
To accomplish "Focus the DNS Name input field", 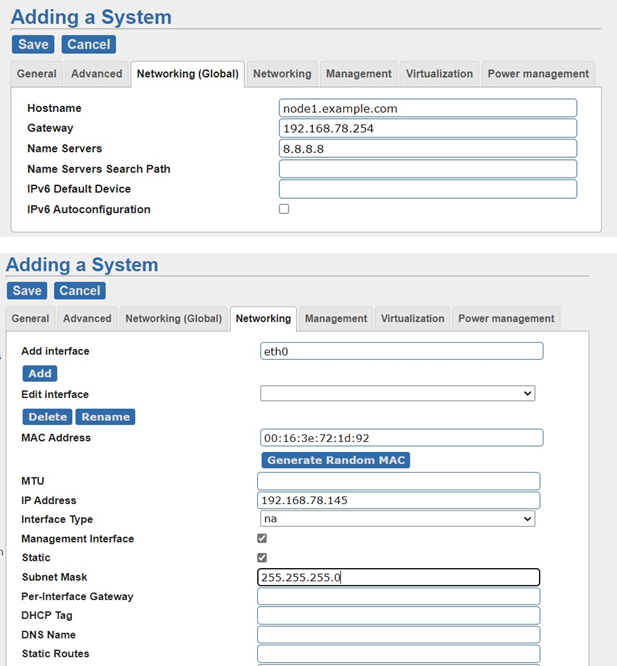I will click(x=399, y=635).
